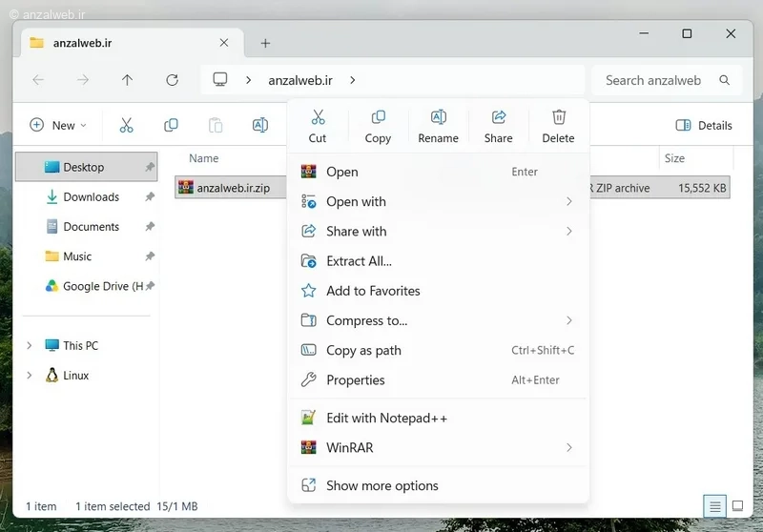The image size is (763, 532).
Task: Select Music in the sidebar
Action: (87, 256)
